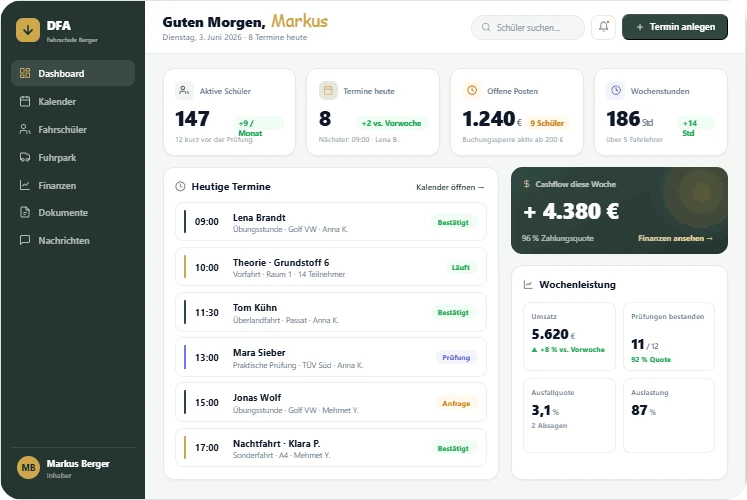Select the 1.240 € Offene Posten amount
Viewport: 747px width, 500px height.
[x=492, y=119]
